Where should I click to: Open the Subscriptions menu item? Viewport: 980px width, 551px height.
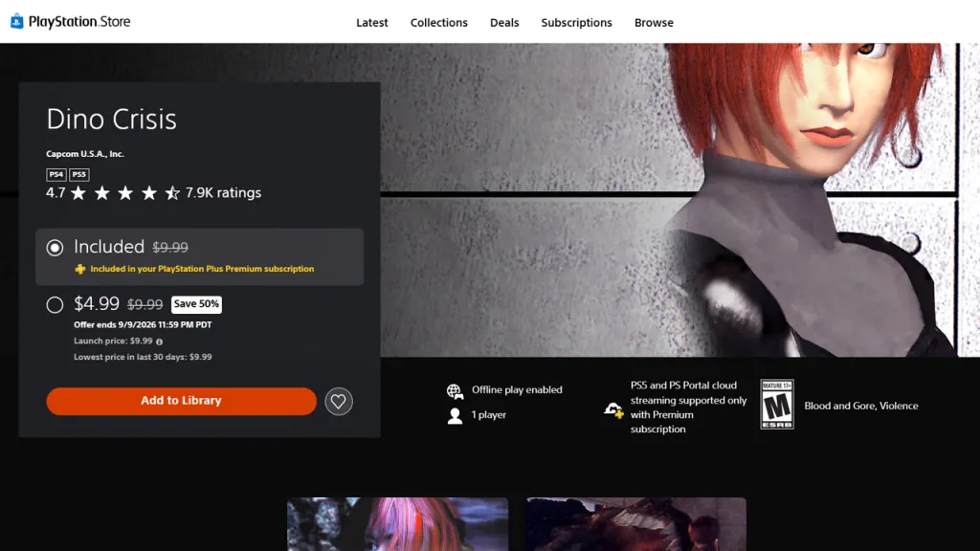pyautogui.click(x=576, y=23)
